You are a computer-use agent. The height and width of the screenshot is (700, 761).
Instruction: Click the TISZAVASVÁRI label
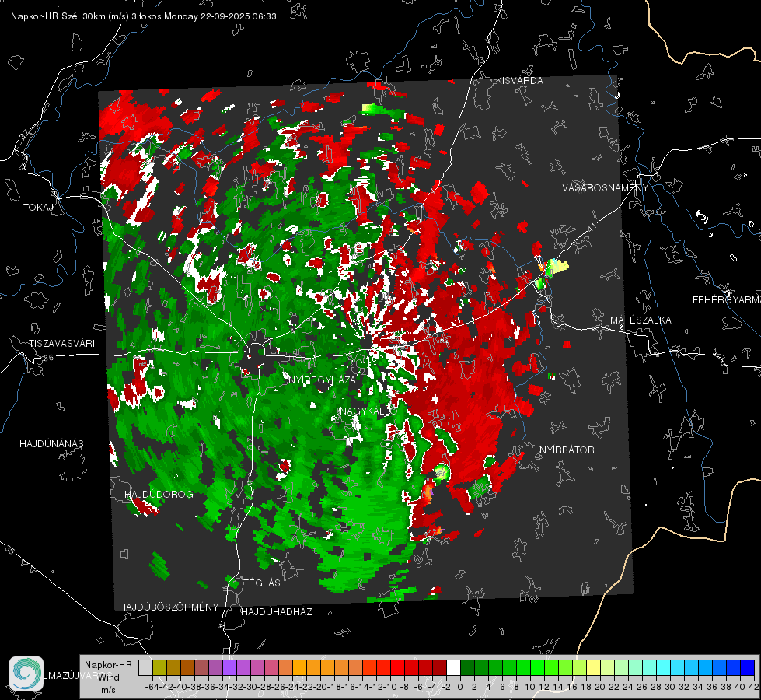(61, 344)
